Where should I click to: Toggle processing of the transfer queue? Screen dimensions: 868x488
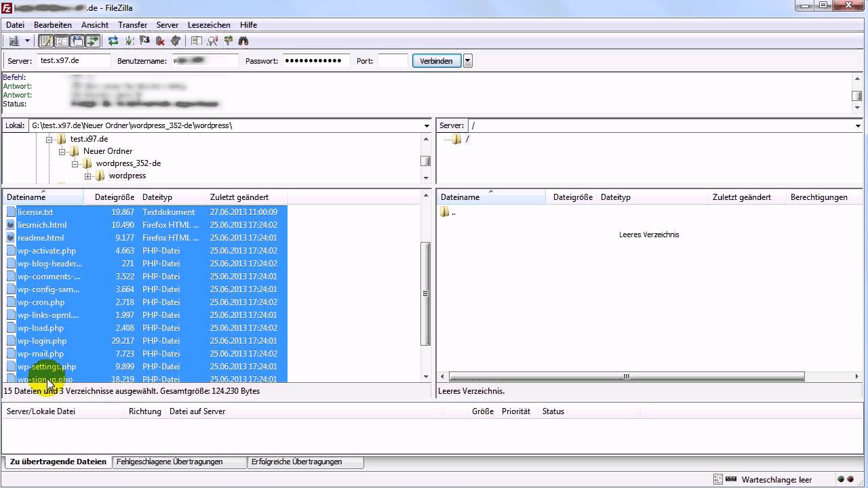pos(129,41)
